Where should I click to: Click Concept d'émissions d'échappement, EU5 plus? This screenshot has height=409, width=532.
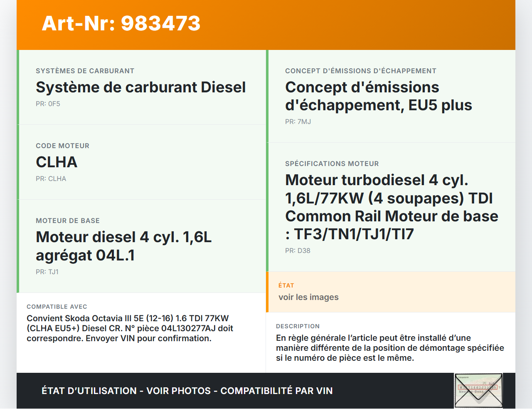click(378, 96)
